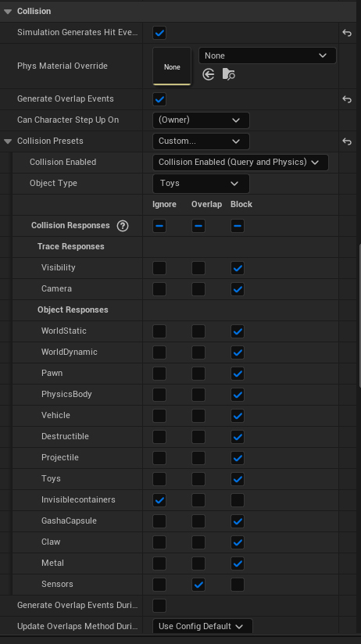Set all collision responses to Block
The height and width of the screenshot is (644, 361).
[x=238, y=226]
